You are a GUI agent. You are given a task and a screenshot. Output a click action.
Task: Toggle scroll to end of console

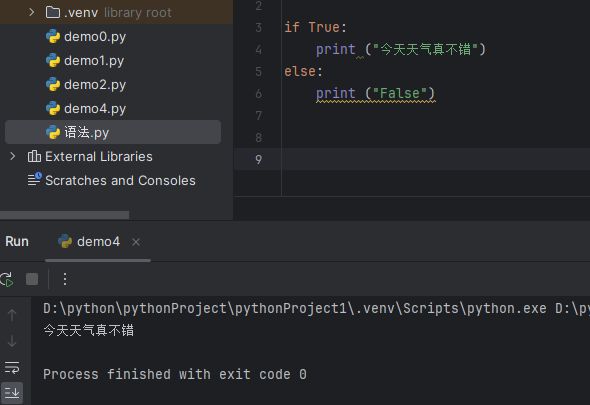point(12,393)
